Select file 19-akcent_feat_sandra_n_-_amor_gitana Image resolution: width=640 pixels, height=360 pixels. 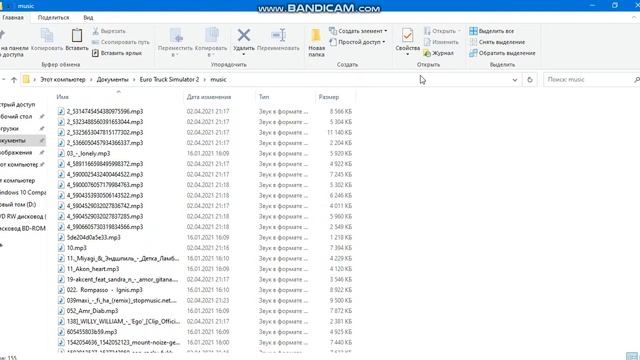[x=122, y=280]
